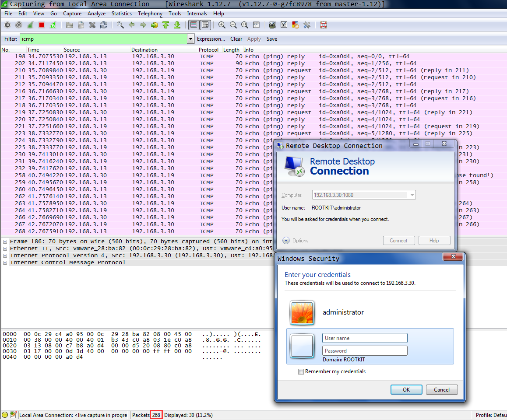Toggle auto scroll in live capture
This screenshot has width=507, height=420.
click(205, 25)
